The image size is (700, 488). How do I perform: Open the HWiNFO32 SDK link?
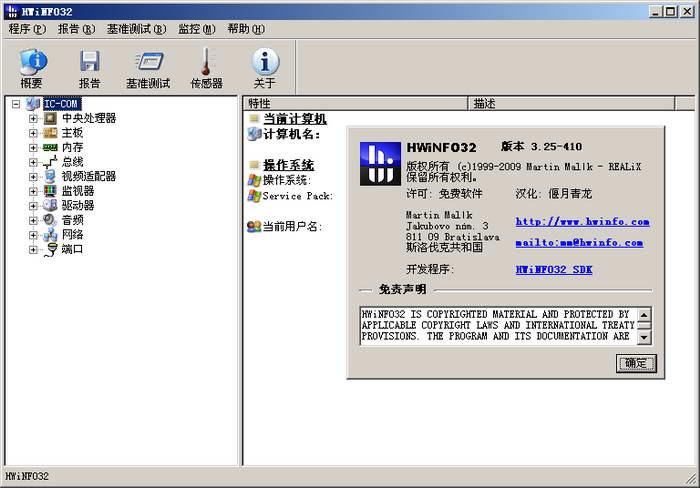point(554,270)
